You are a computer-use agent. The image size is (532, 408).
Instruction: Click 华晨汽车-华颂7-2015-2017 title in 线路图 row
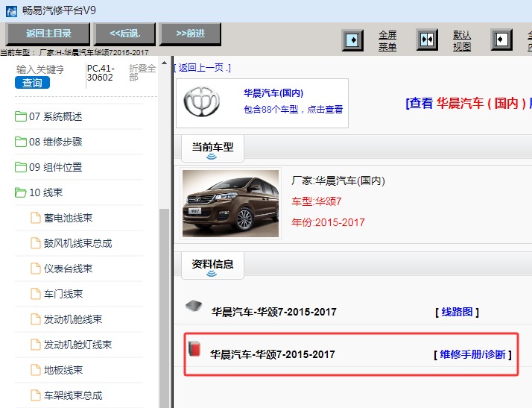click(x=273, y=312)
